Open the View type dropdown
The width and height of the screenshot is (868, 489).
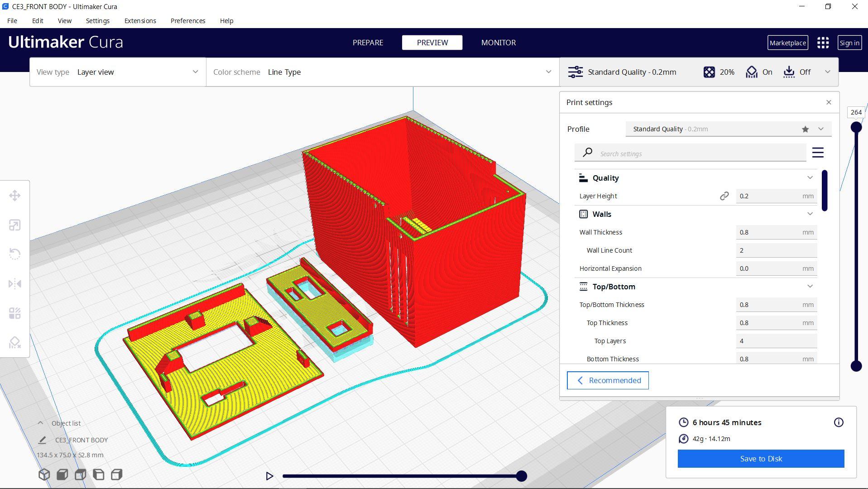coord(118,72)
